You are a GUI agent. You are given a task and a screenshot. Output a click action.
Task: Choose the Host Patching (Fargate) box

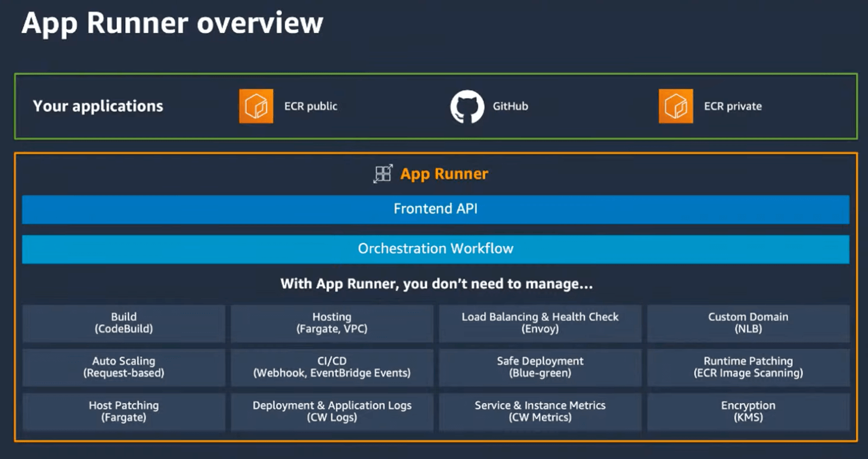click(x=124, y=411)
